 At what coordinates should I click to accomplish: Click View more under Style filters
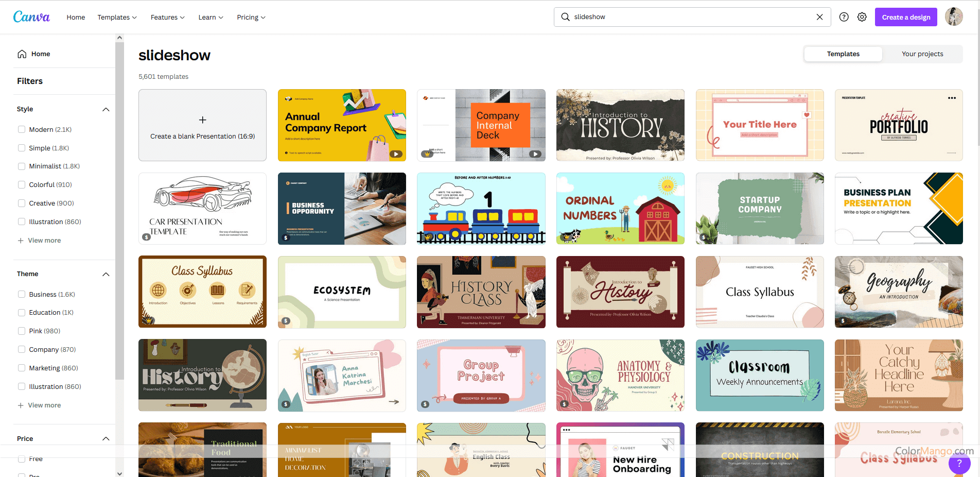(44, 241)
